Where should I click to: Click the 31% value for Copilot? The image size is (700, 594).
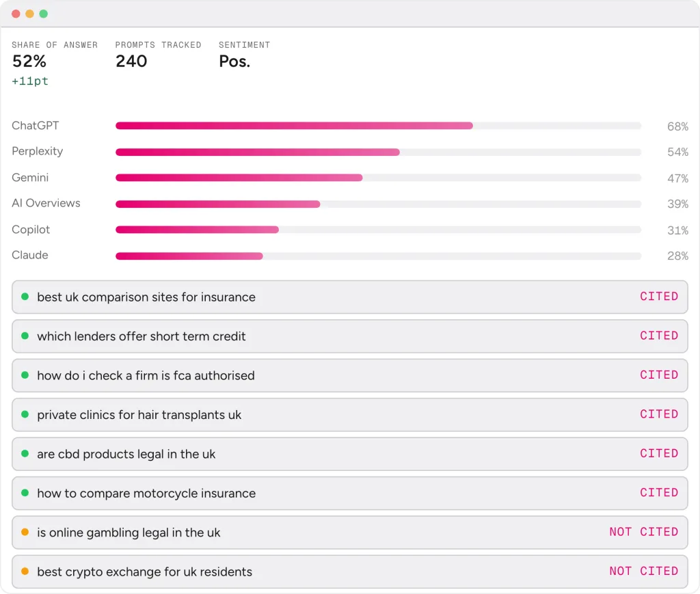(677, 231)
